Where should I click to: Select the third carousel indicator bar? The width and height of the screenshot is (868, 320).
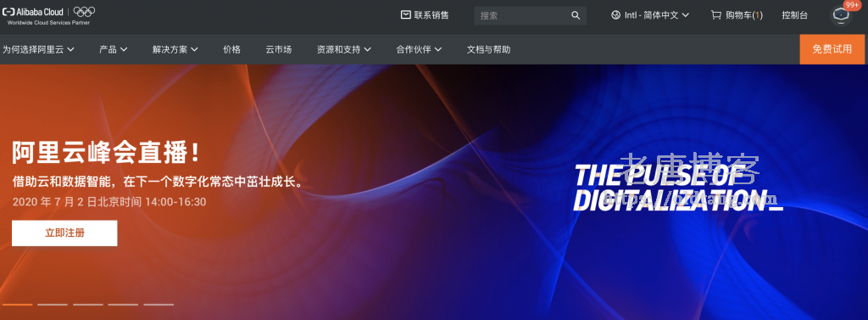pos(88,305)
